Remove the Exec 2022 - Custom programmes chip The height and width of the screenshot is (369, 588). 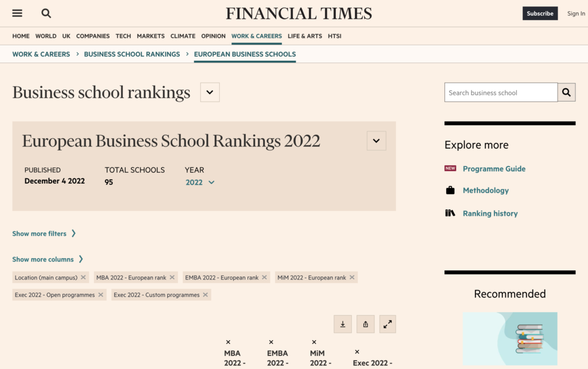click(205, 295)
